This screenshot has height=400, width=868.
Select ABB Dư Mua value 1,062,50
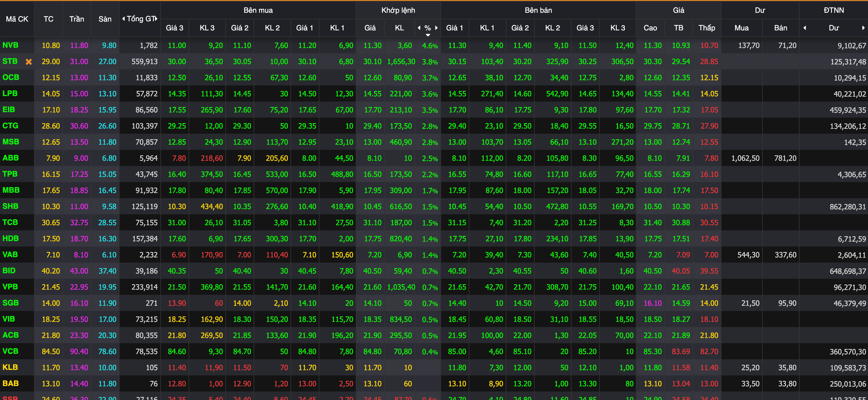click(x=745, y=158)
